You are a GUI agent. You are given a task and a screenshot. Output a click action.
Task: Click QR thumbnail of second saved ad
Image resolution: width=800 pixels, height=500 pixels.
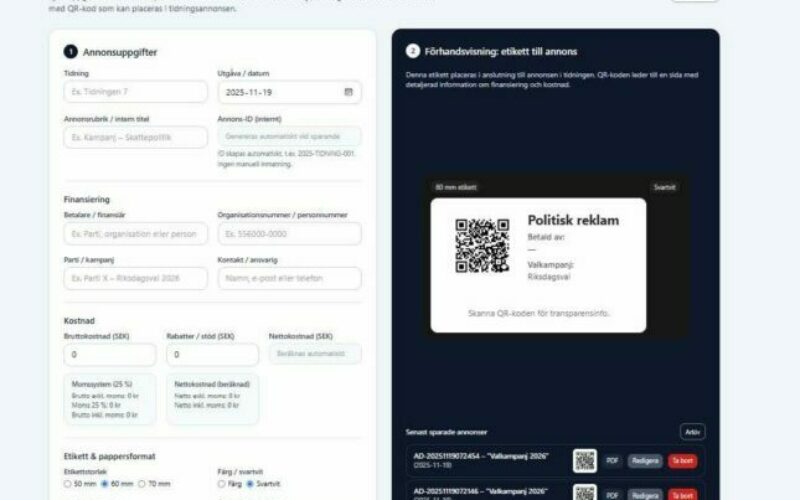(x=585, y=492)
